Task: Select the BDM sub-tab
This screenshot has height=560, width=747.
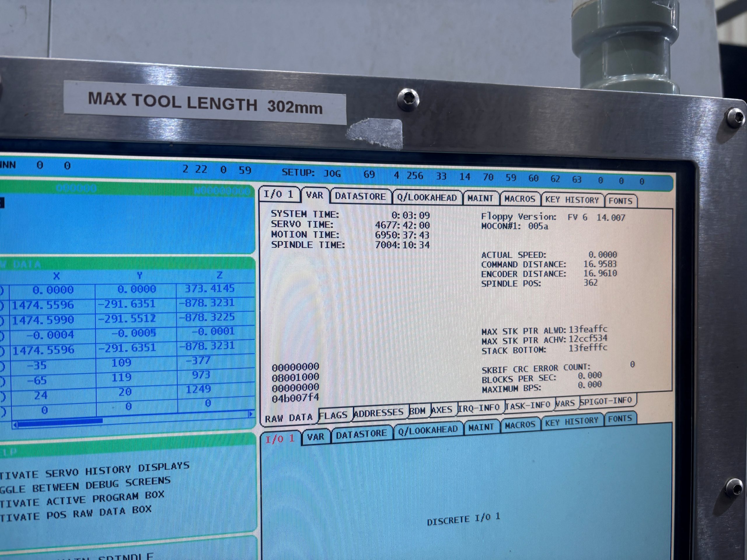Action: [x=417, y=411]
